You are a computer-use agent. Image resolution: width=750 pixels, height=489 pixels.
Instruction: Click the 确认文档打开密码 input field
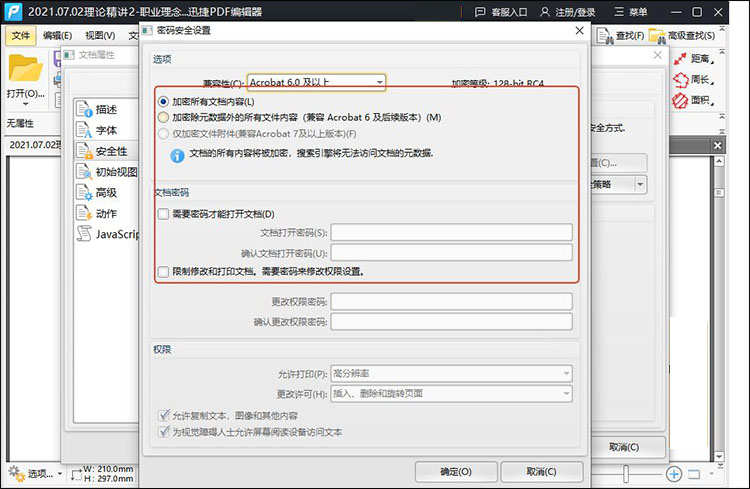click(x=452, y=253)
